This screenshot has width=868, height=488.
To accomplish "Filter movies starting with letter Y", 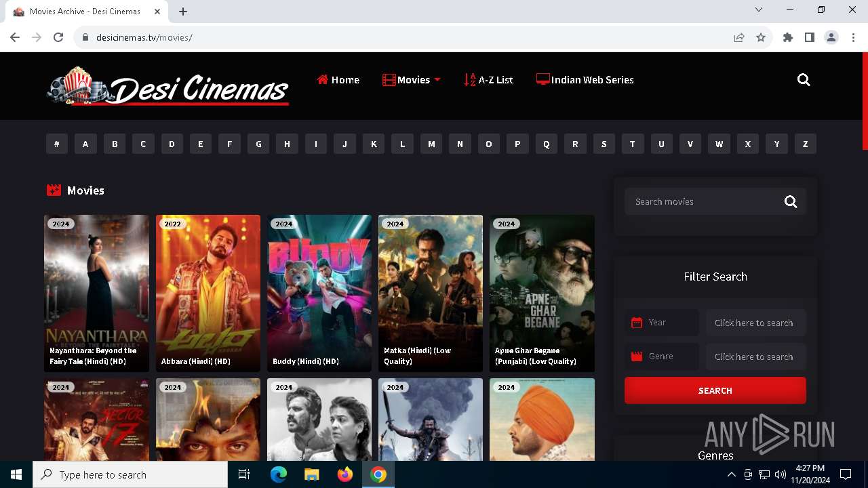I will click(777, 144).
